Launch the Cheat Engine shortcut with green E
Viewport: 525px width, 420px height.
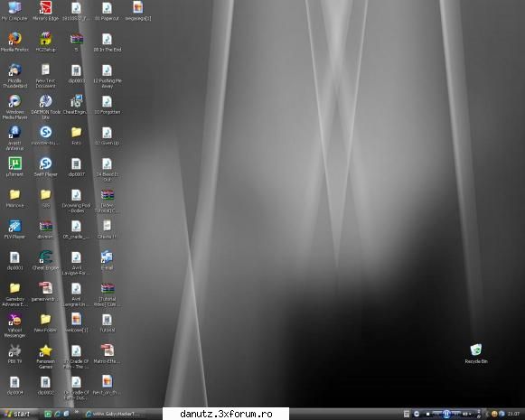[45, 260]
